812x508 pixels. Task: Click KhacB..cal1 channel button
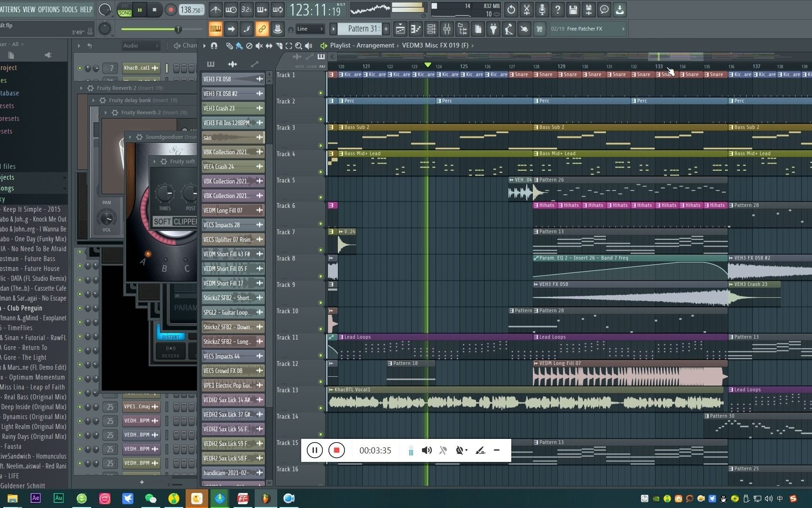(x=141, y=68)
